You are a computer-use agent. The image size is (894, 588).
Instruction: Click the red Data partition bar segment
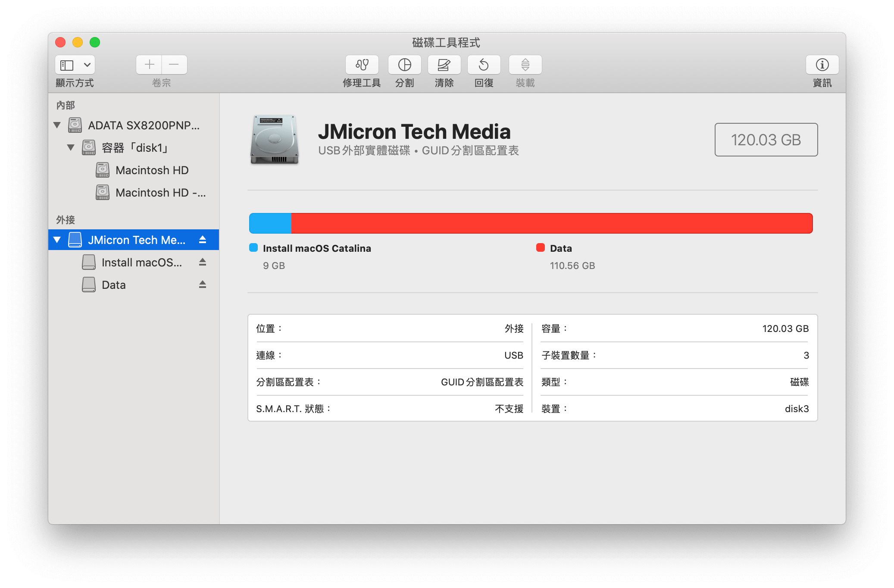coord(552,223)
